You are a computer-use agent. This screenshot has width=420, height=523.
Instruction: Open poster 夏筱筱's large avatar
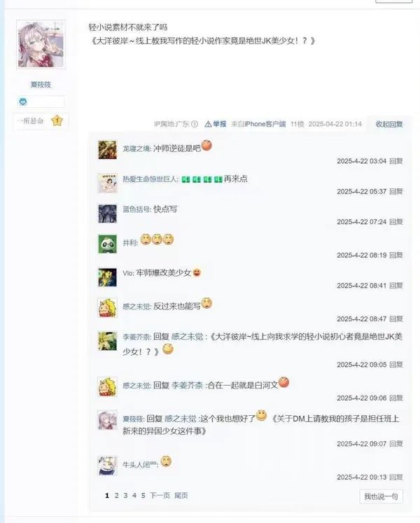(x=41, y=44)
